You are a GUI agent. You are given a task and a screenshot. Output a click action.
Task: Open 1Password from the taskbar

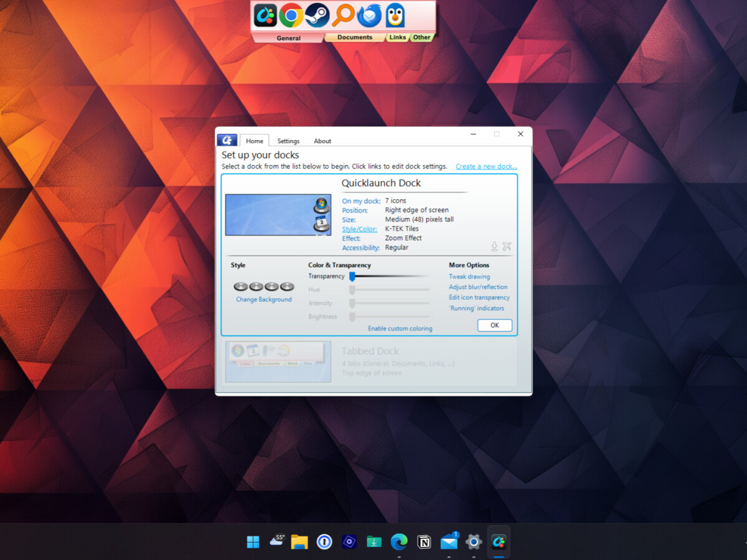[x=324, y=542]
